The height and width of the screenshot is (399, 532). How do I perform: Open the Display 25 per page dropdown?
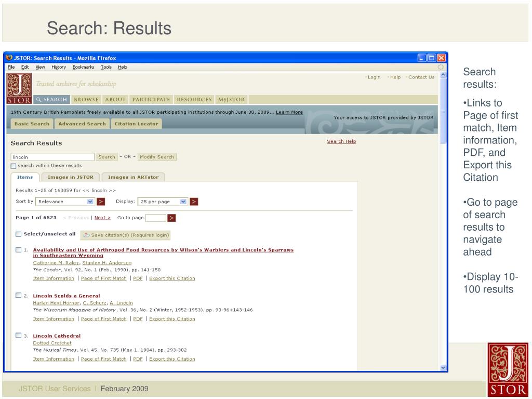[163, 202]
